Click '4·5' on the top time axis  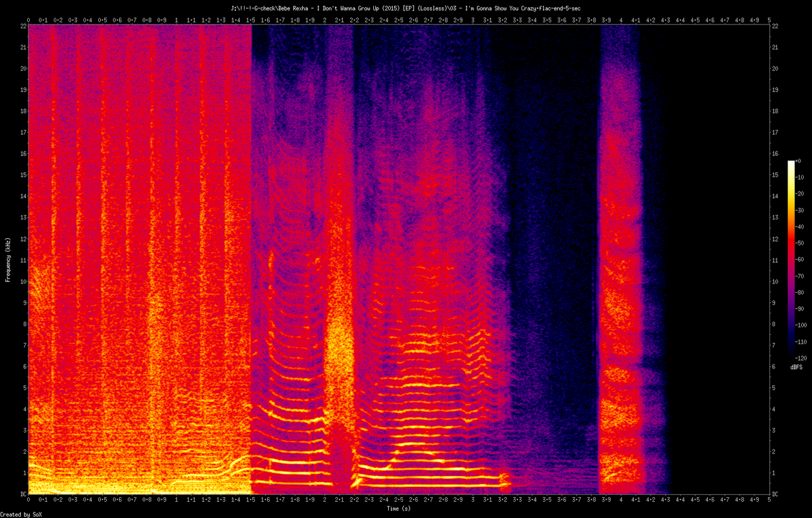pyautogui.click(x=696, y=20)
